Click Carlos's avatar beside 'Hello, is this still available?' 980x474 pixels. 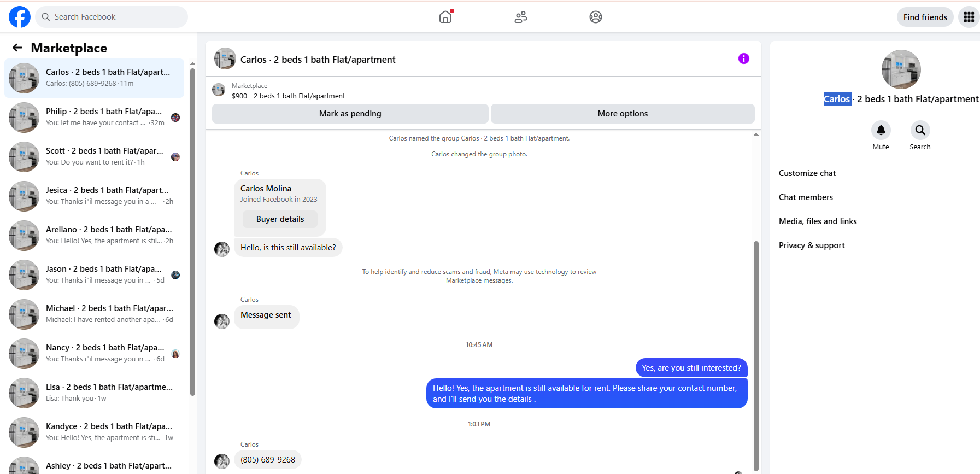pyautogui.click(x=222, y=249)
